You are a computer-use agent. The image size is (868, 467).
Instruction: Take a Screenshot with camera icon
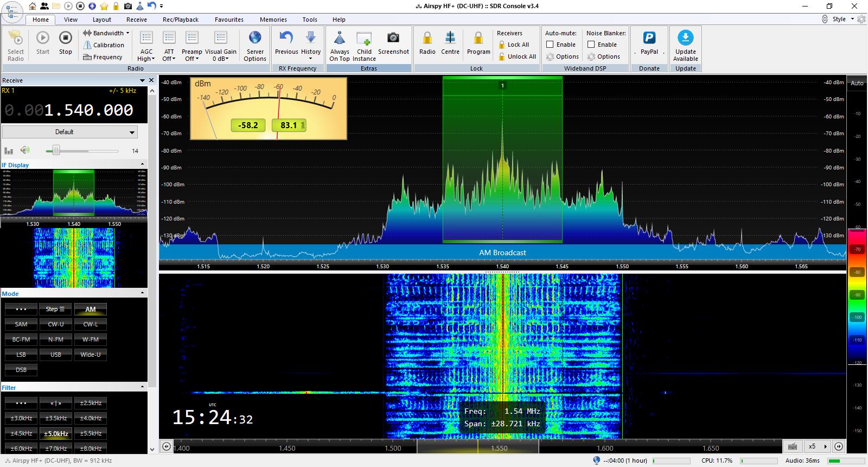(393, 38)
